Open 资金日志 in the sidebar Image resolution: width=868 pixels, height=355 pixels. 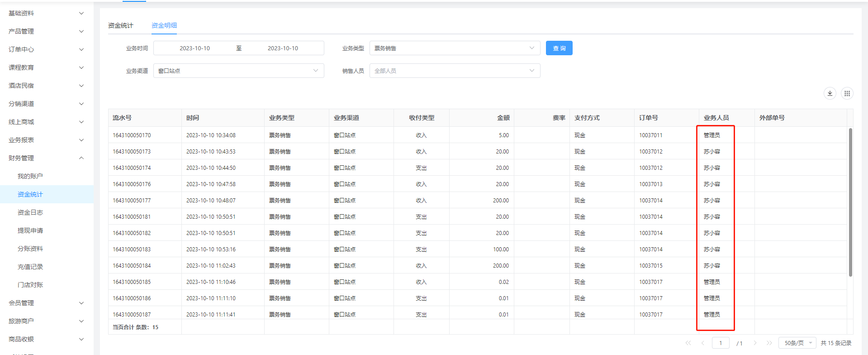(x=30, y=212)
